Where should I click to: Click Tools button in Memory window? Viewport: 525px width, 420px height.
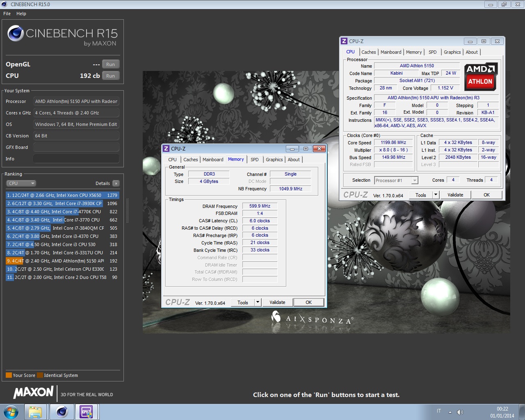(x=243, y=302)
